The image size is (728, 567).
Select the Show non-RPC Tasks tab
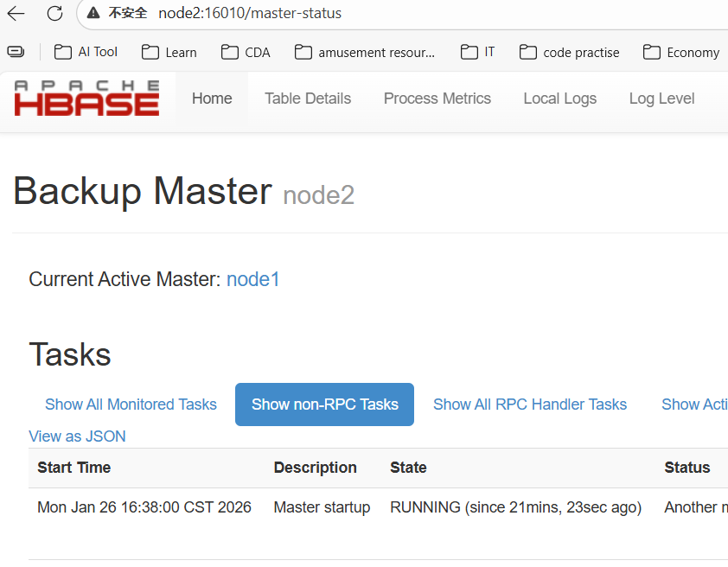pyautogui.click(x=324, y=405)
